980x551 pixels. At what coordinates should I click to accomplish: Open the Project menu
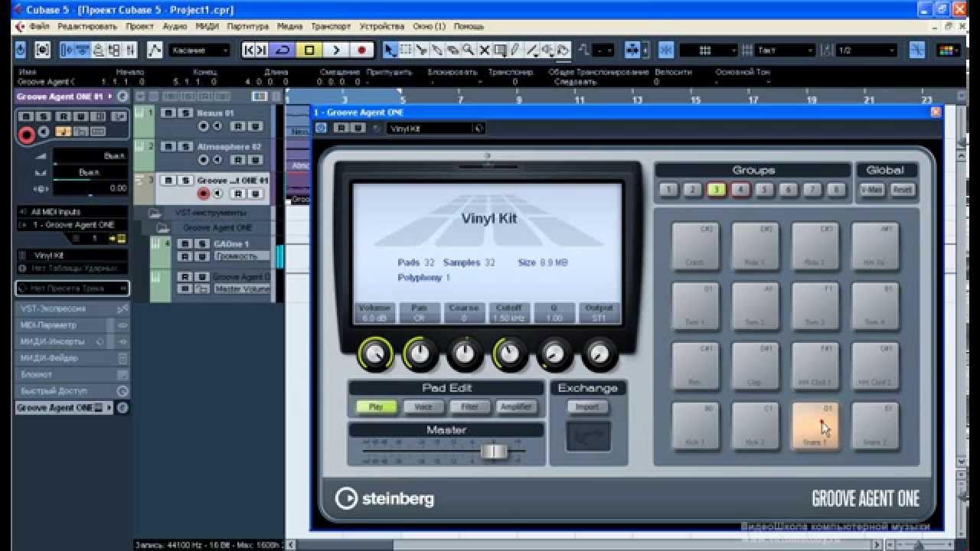point(139,26)
